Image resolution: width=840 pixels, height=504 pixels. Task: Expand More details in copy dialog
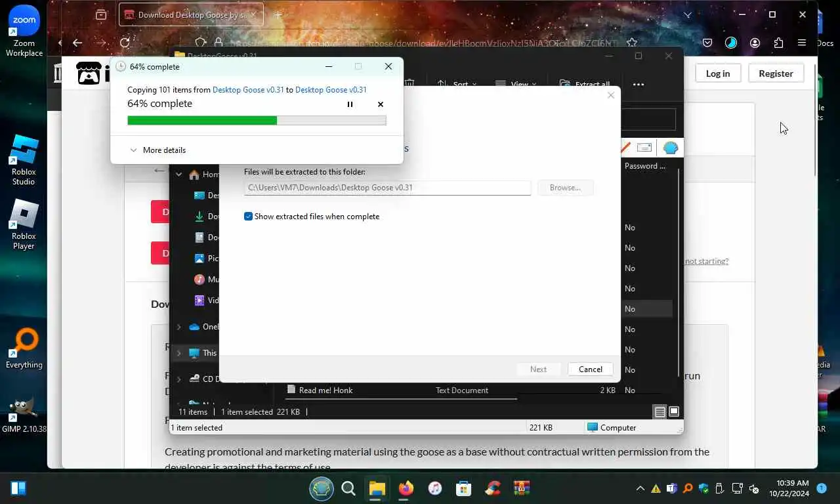[157, 150]
